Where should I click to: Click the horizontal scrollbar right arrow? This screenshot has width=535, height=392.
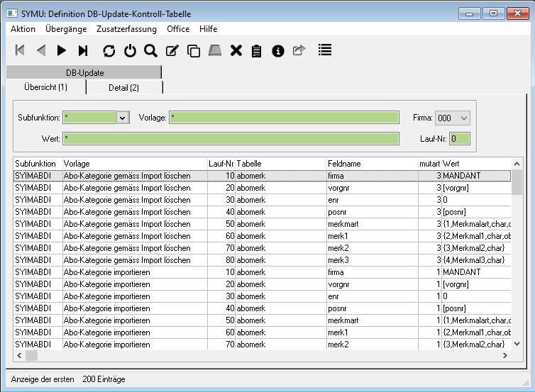point(506,355)
